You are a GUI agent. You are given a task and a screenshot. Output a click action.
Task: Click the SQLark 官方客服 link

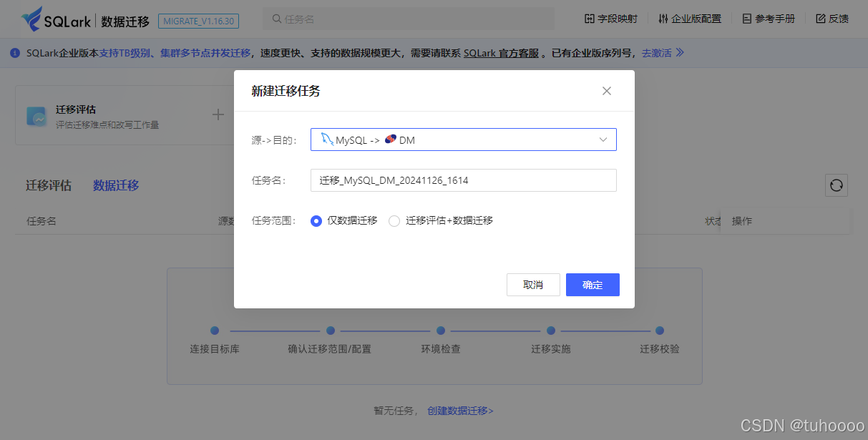pyautogui.click(x=501, y=52)
